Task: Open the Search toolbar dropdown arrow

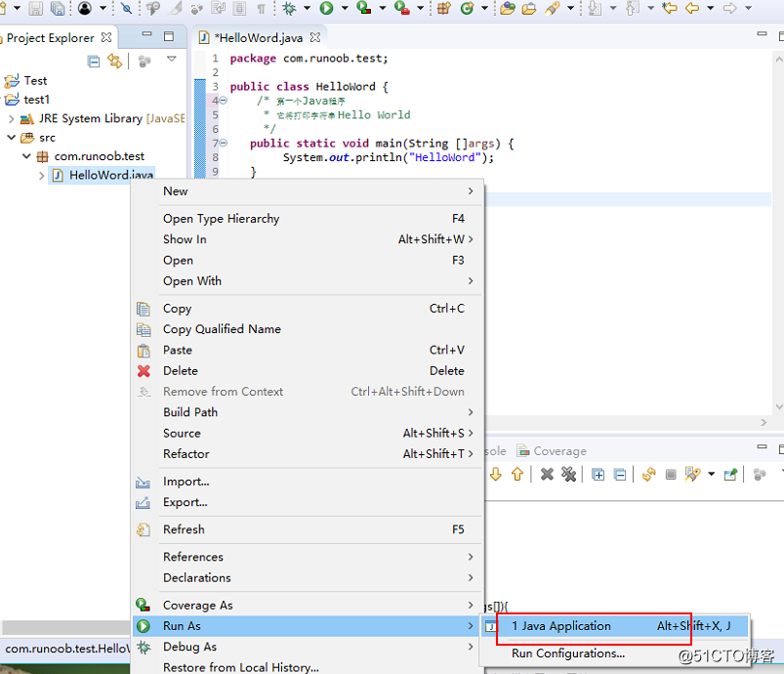Action: pos(570,8)
